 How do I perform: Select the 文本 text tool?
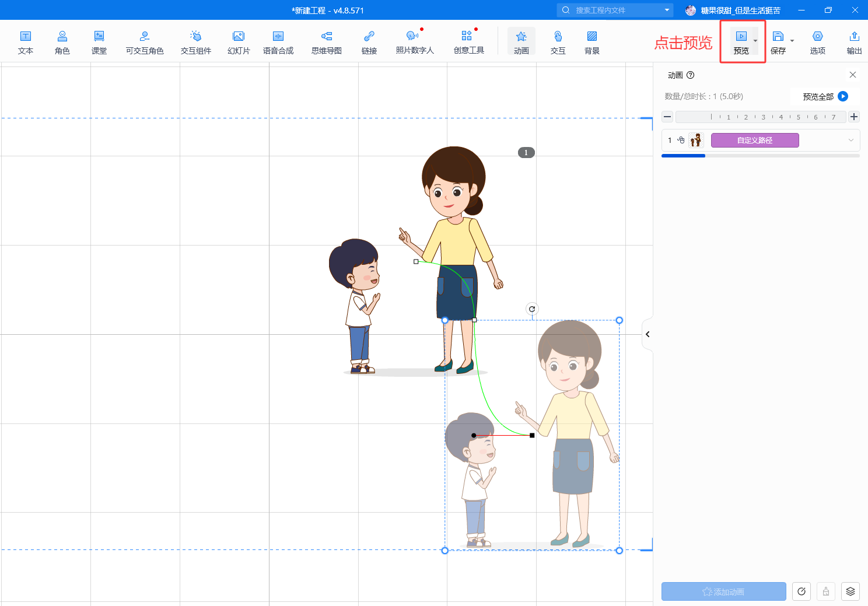point(25,42)
